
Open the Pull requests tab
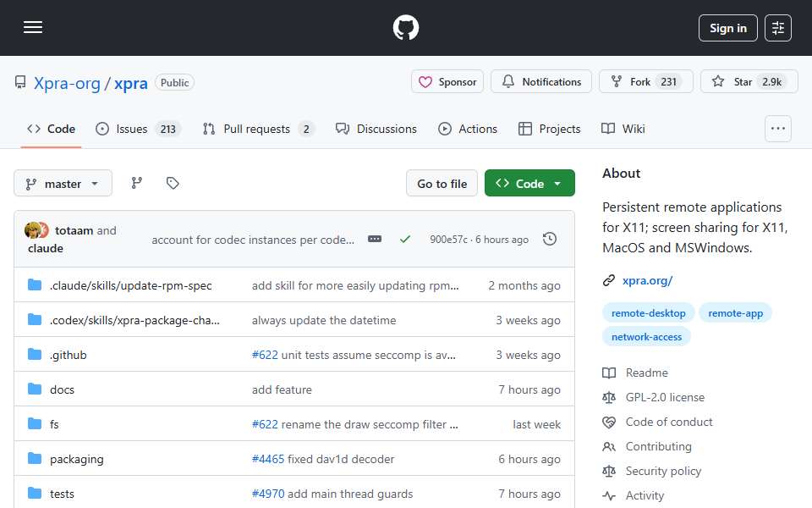click(258, 129)
